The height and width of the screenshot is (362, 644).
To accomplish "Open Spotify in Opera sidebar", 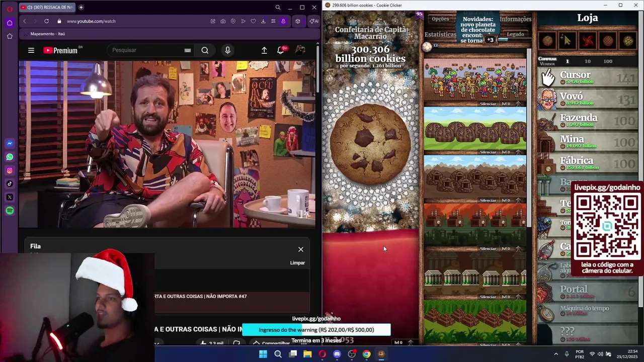I will (10, 211).
